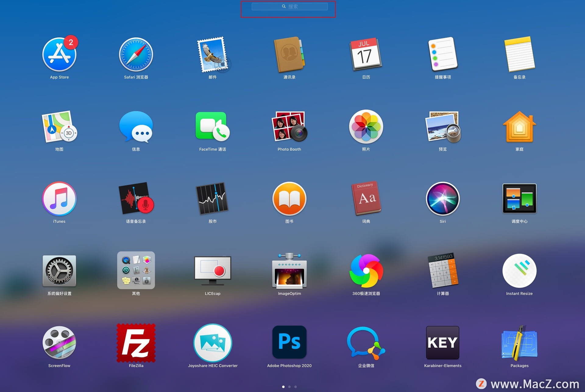Open 调度中心 Mission Control
The image size is (585, 392).
pos(519,198)
